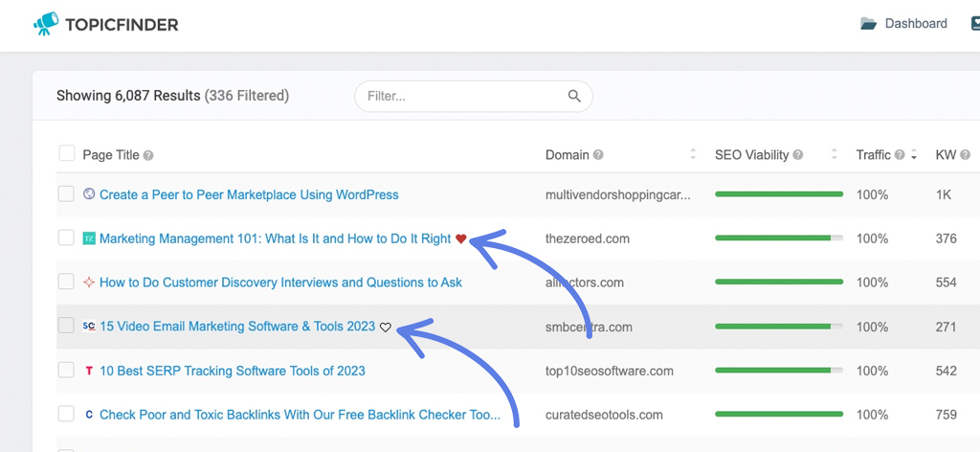Viewport: 980px width, 452px height.
Task: Click Showing 6,087 Results text
Action: click(x=128, y=97)
